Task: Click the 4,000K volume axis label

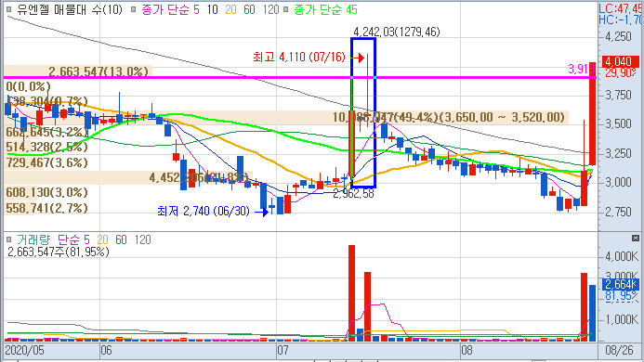Action: coord(622,257)
